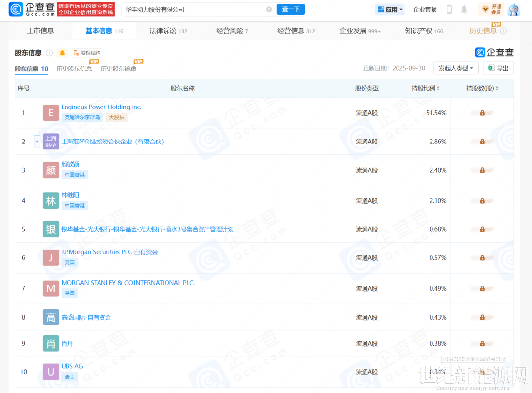The height and width of the screenshot is (393, 532).
Task: Open the 股权结构 equity structure view
Action: pos(87,53)
